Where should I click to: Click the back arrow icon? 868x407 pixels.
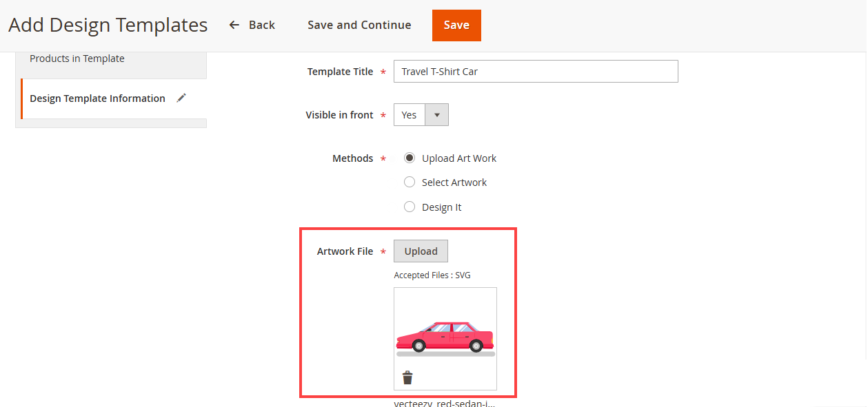234,25
